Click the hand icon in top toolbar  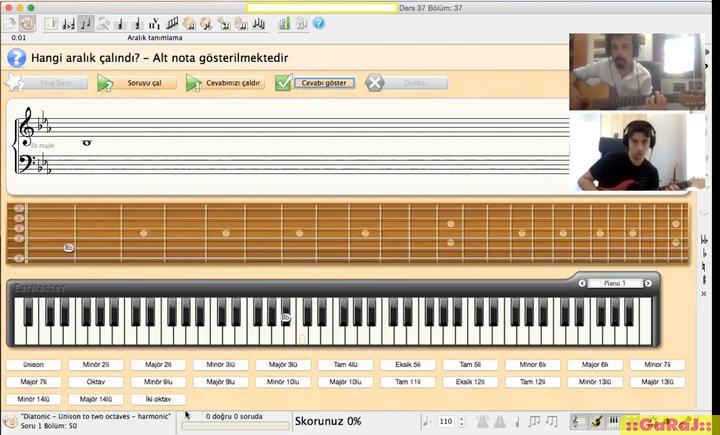[27, 22]
